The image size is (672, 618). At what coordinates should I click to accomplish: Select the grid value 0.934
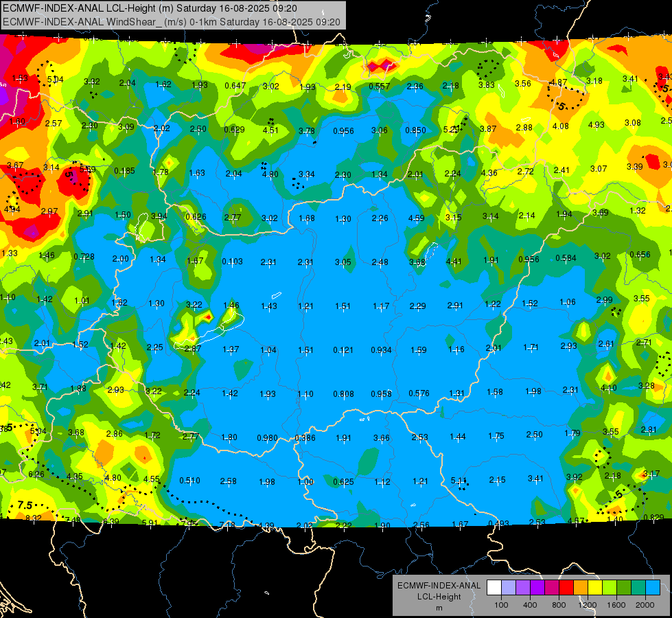pos(382,350)
